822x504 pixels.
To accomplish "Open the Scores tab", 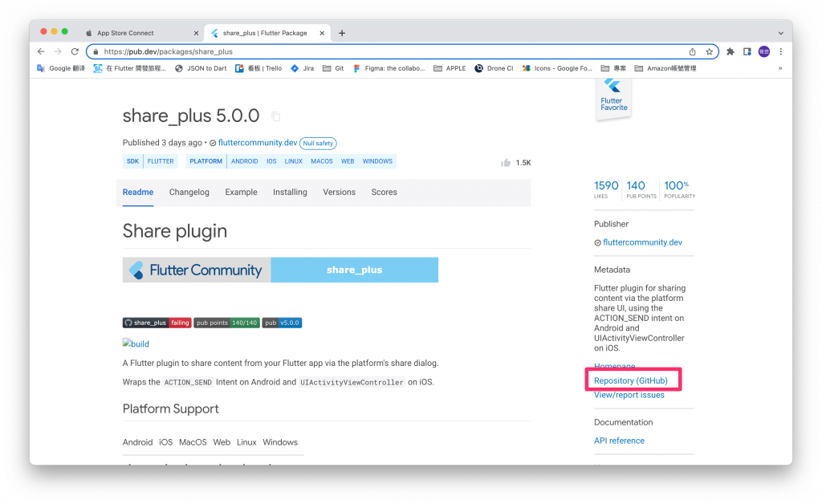I will [385, 193].
